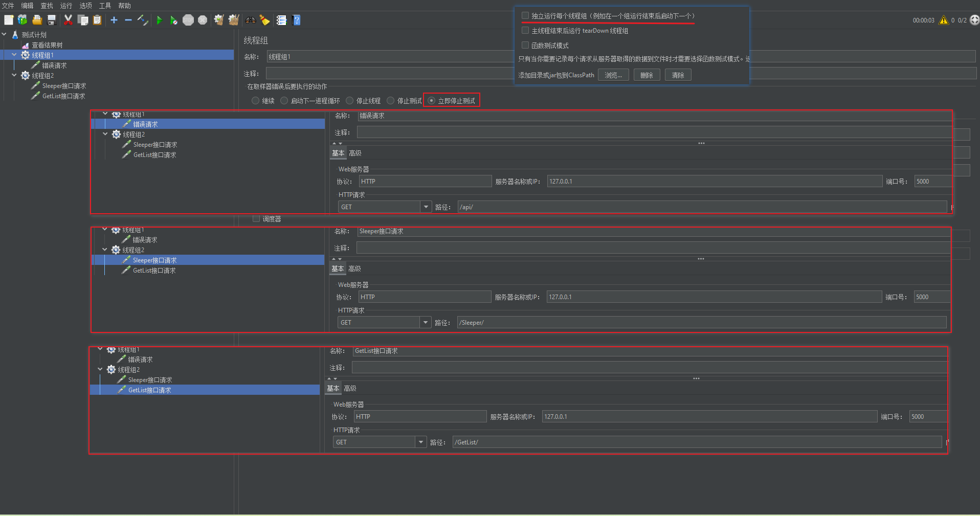
Task: Click the Reset Search yellow broom icon
Action: pyautogui.click(x=264, y=20)
